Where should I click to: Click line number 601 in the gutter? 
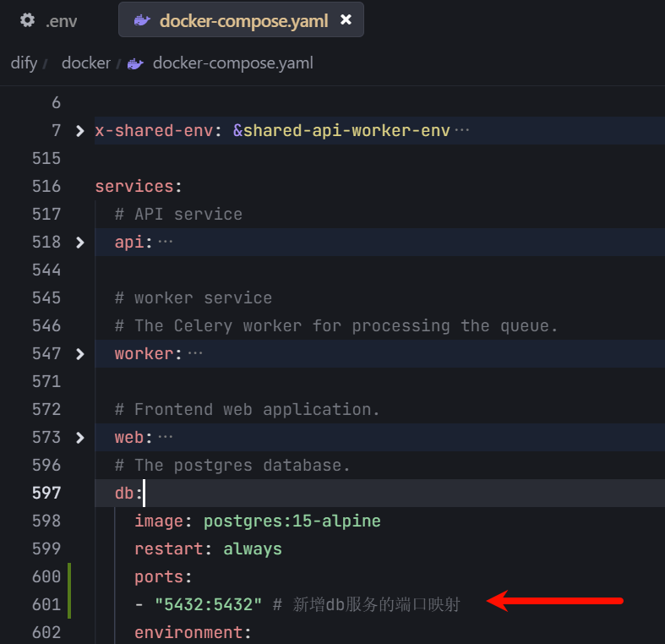point(47,604)
